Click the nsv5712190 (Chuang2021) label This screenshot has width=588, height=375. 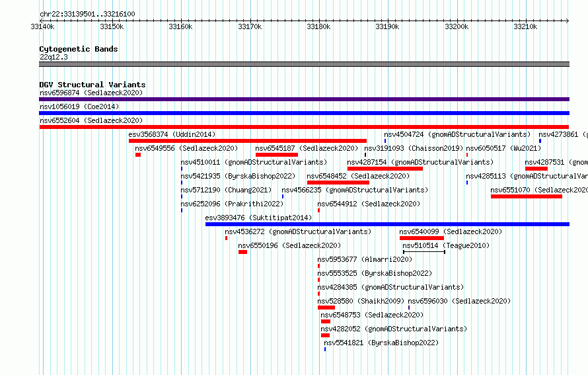click(x=226, y=190)
